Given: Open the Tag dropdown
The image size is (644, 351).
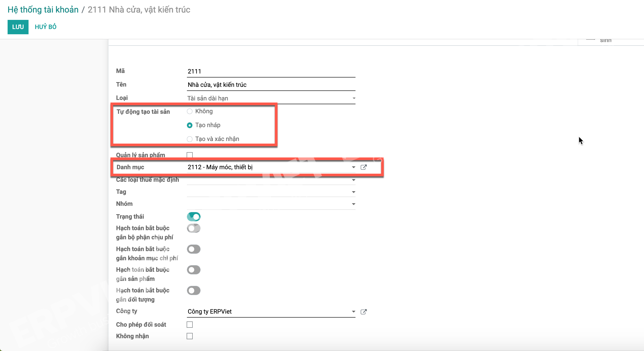Looking at the screenshot, I should click(354, 192).
